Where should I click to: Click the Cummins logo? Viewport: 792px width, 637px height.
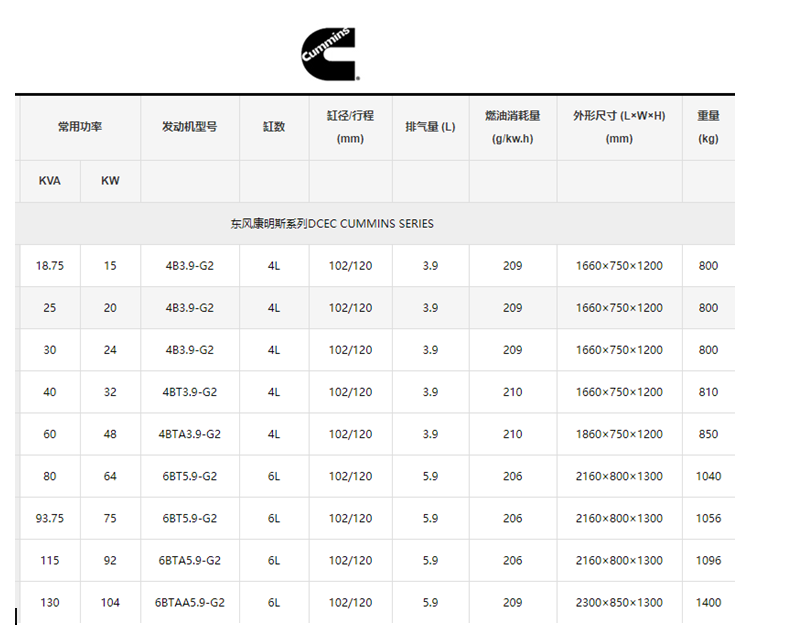click(330, 54)
